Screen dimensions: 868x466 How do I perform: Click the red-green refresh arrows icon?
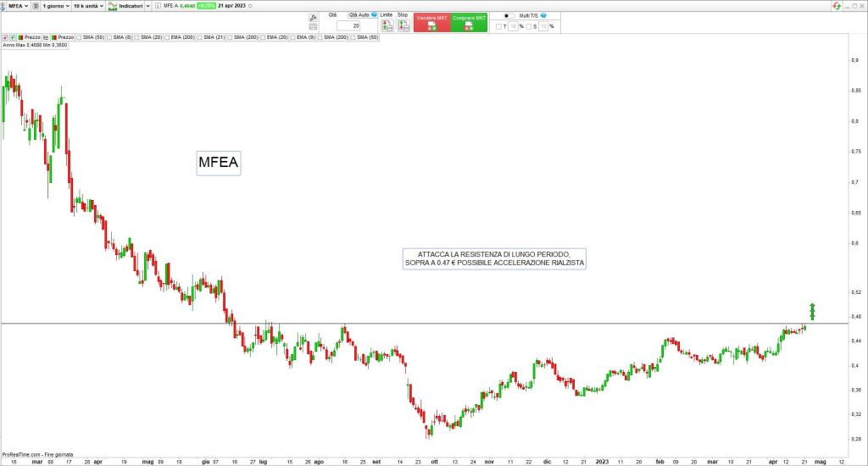(x=837, y=5)
